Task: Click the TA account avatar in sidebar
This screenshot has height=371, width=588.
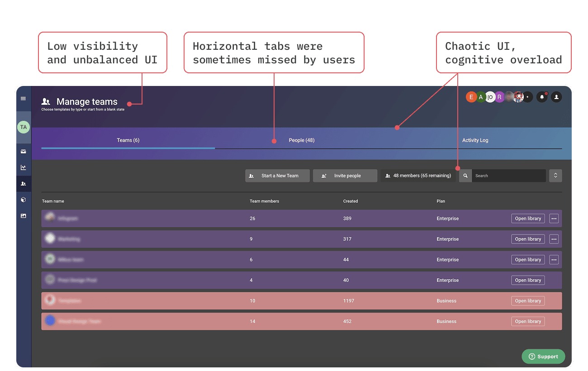Action: pyautogui.click(x=24, y=127)
